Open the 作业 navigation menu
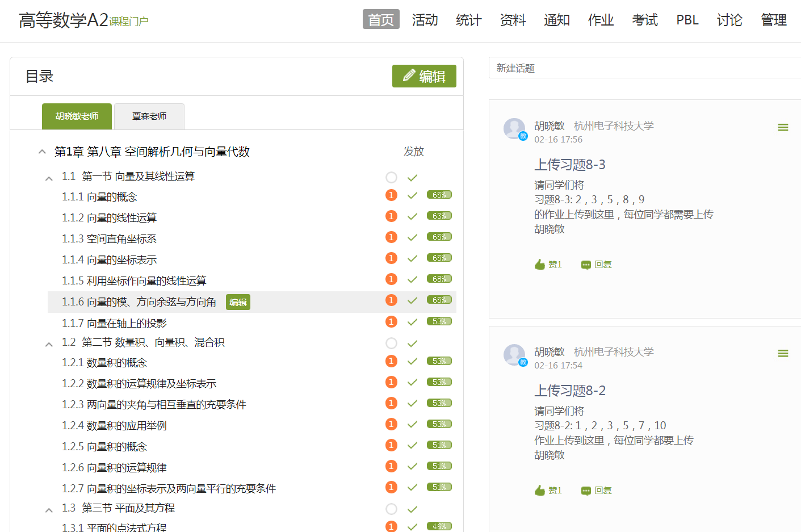The width and height of the screenshot is (801, 532). click(x=601, y=20)
